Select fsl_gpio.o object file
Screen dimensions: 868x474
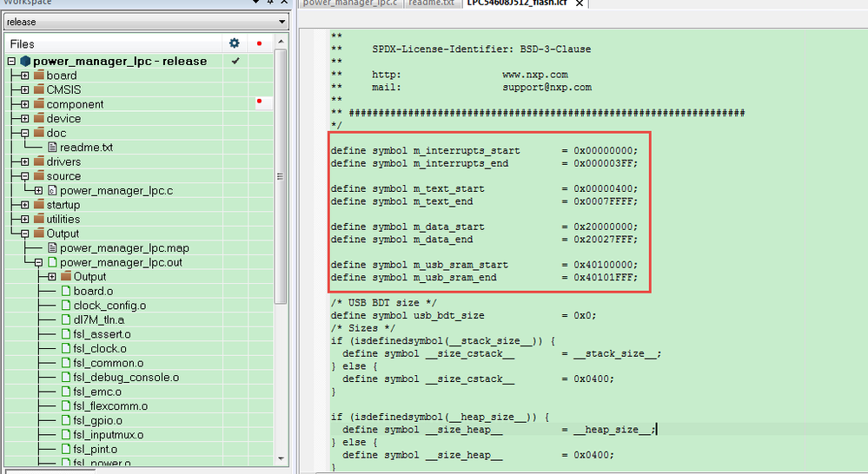pos(98,420)
